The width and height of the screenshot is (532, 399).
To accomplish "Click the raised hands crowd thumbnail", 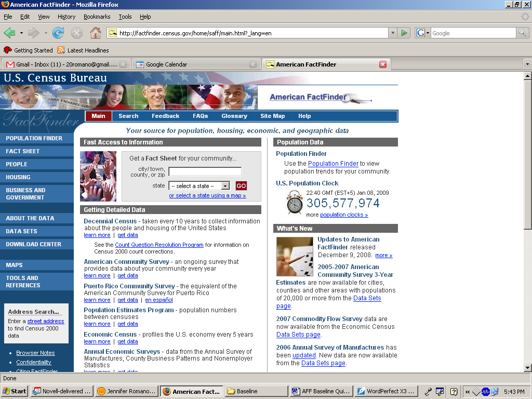I will 98,177.
